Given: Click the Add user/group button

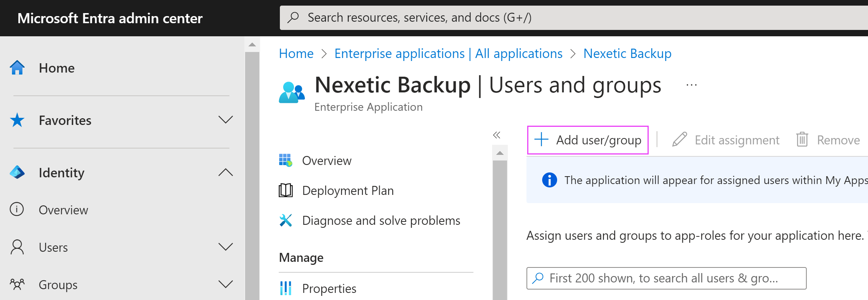Looking at the screenshot, I should point(588,140).
